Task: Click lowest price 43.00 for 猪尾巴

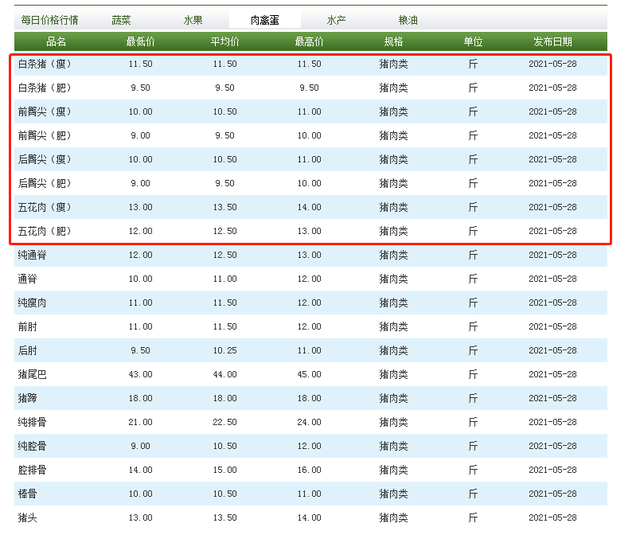Action: pos(140,375)
